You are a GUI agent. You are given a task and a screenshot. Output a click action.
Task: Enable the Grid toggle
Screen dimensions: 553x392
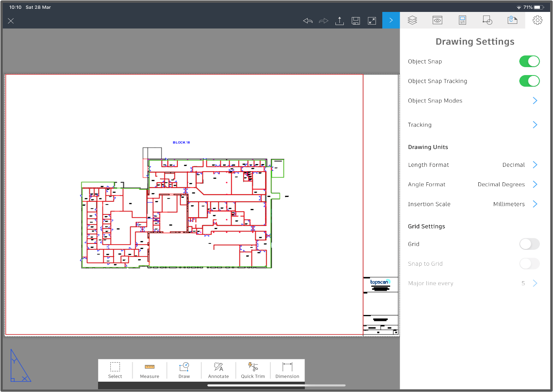[529, 244]
